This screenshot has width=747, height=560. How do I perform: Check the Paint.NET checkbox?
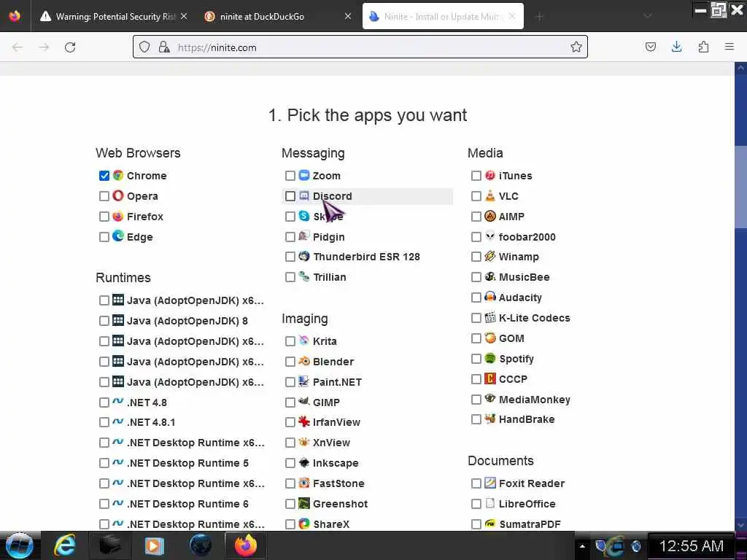290,382
